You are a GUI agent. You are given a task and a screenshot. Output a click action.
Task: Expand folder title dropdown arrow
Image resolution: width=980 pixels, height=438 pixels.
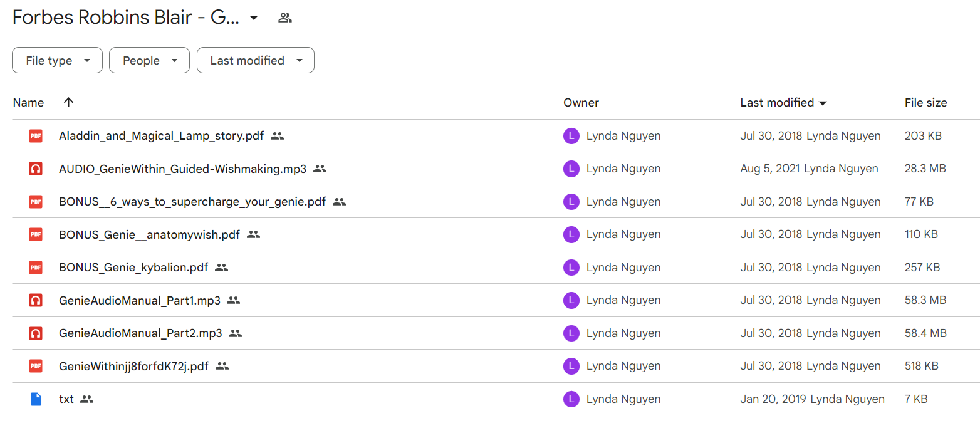click(x=254, y=18)
